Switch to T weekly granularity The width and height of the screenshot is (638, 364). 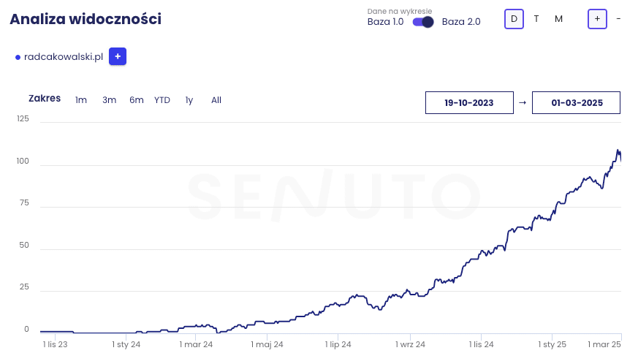[x=536, y=19]
